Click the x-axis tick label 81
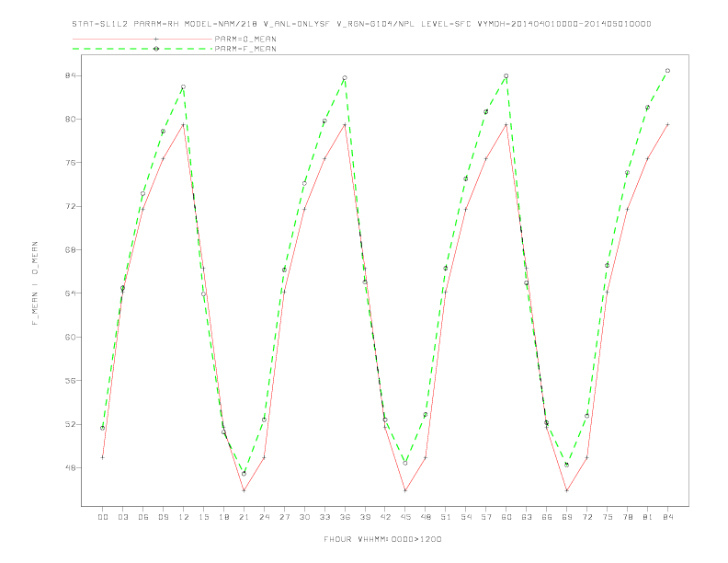The height and width of the screenshot is (563, 728). point(648,517)
